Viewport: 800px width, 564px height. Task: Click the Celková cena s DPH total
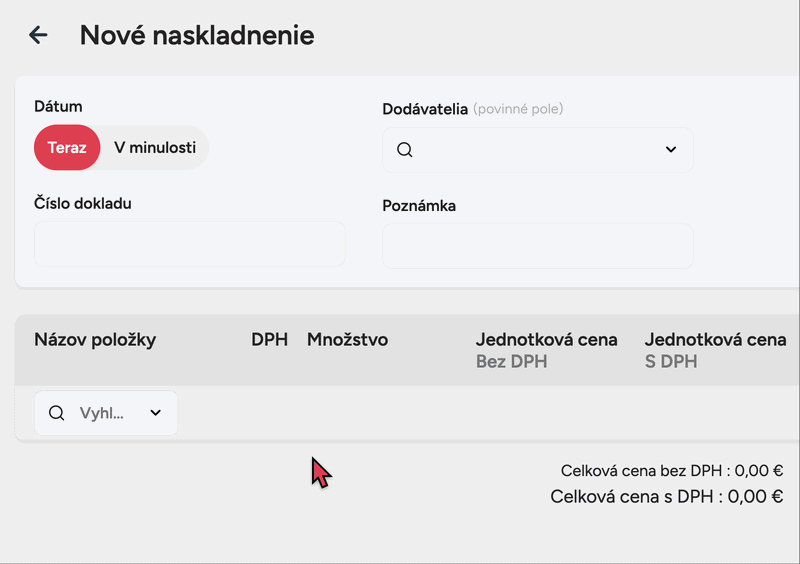pyautogui.click(x=666, y=496)
